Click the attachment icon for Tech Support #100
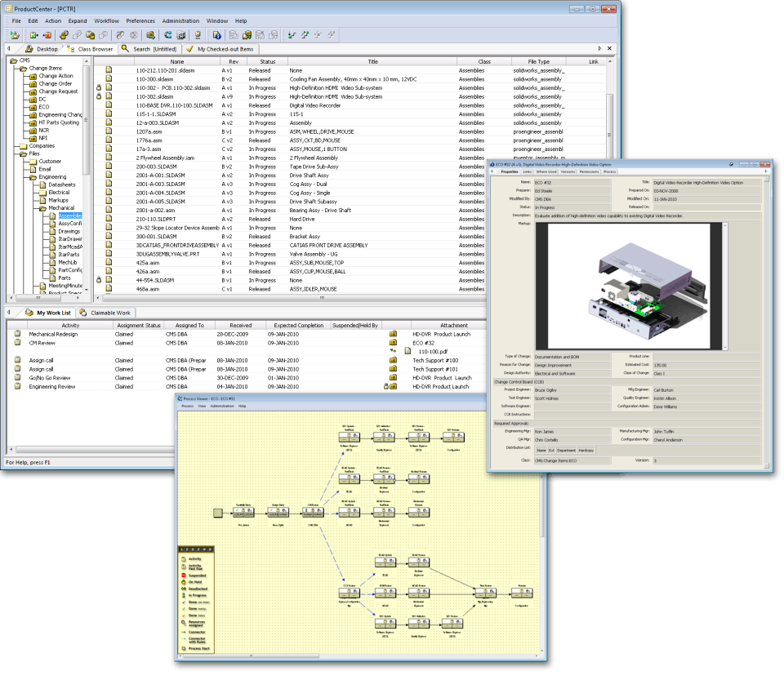784x680 pixels. [393, 361]
